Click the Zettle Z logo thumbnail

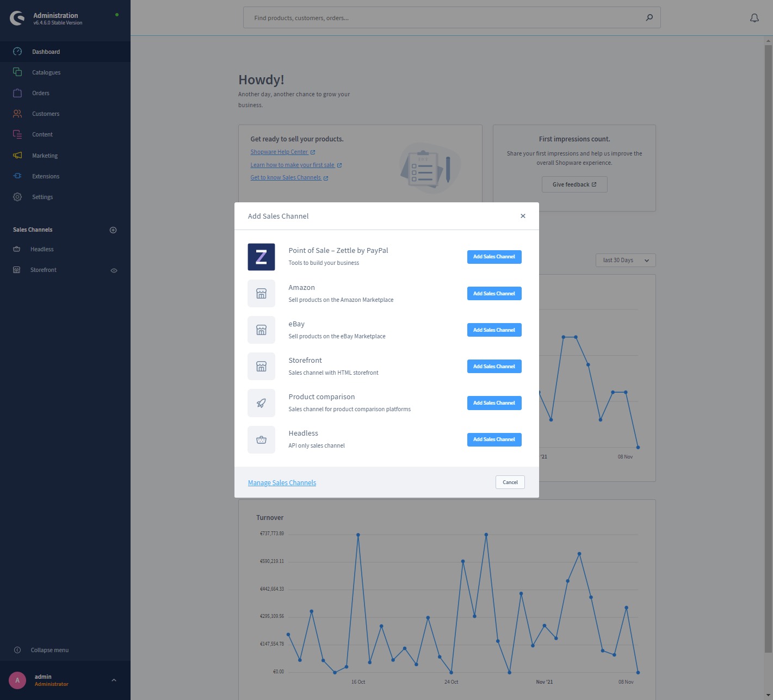click(x=261, y=257)
